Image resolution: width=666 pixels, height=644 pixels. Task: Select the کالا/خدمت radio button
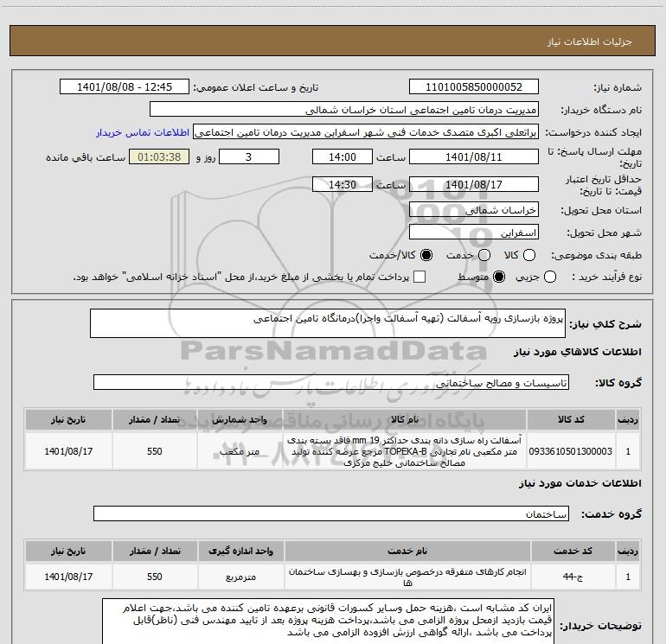[426, 255]
